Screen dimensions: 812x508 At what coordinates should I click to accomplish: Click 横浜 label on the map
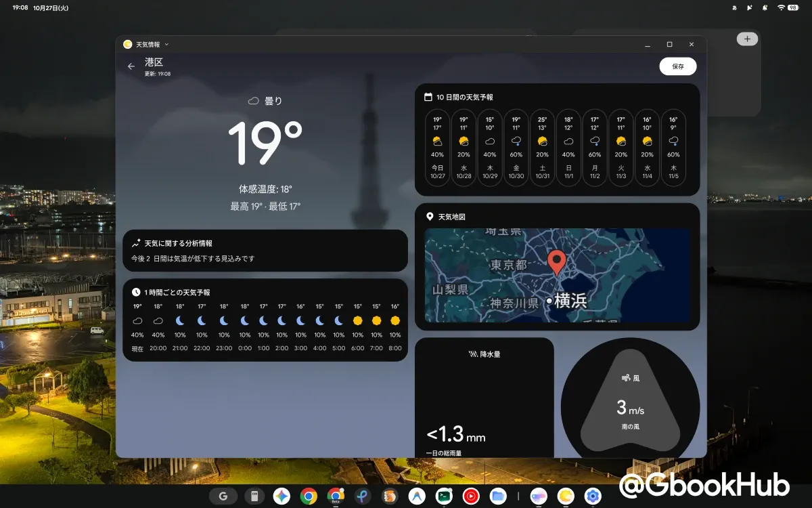pyautogui.click(x=570, y=301)
